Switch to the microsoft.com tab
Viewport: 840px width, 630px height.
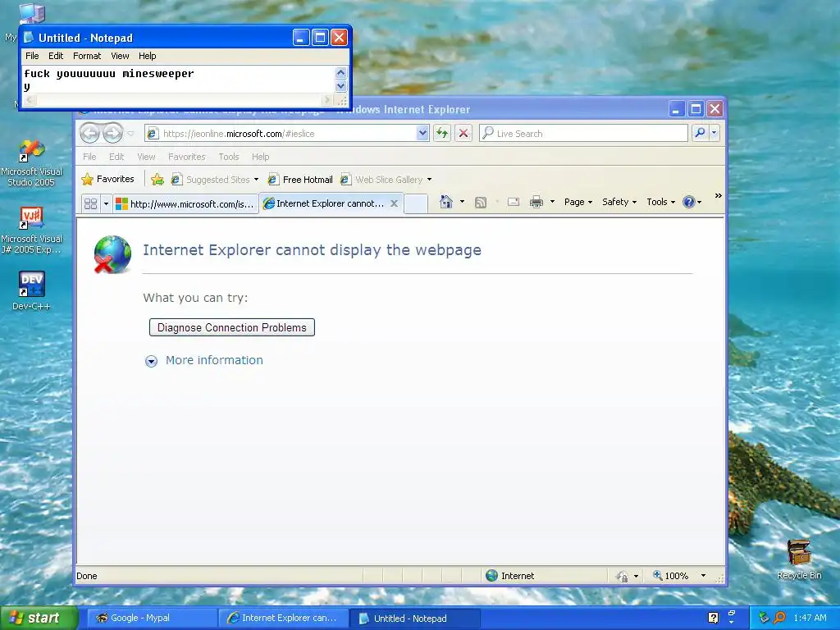(185, 203)
